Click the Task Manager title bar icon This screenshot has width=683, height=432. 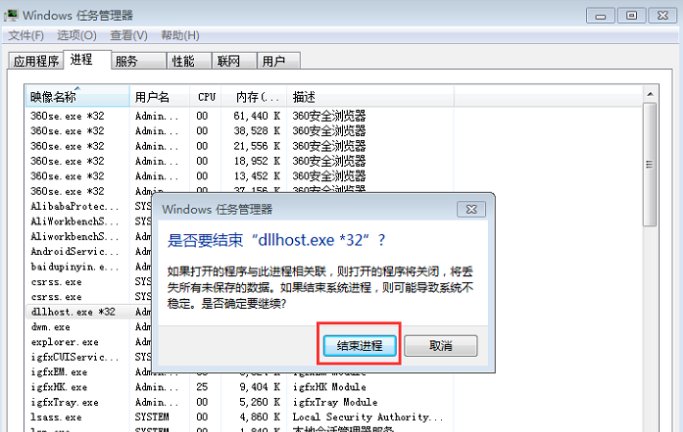coord(11,15)
